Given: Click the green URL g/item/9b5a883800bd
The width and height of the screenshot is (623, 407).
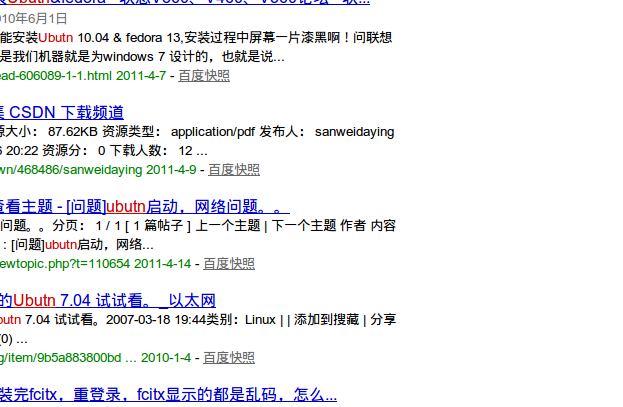Looking at the screenshot, I should [x=60, y=358].
